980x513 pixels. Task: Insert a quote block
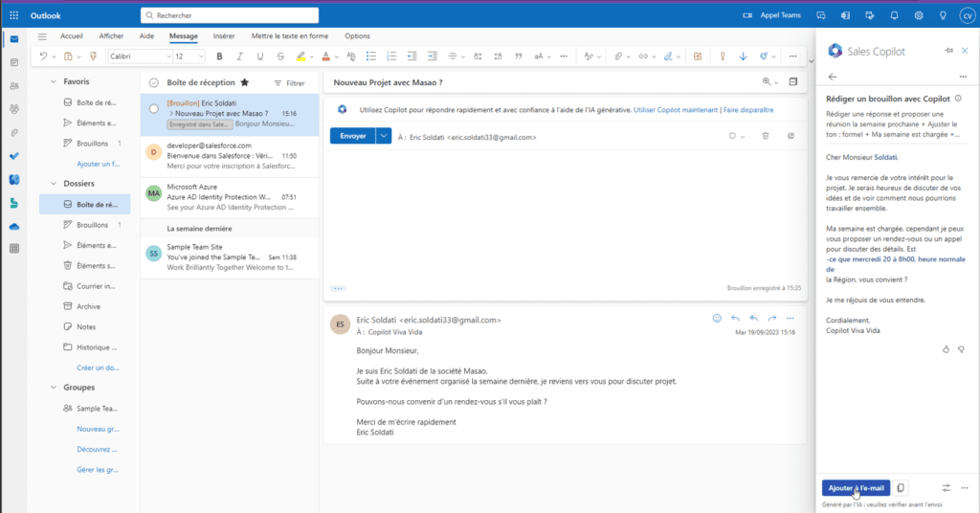click(x=518, y=56)
